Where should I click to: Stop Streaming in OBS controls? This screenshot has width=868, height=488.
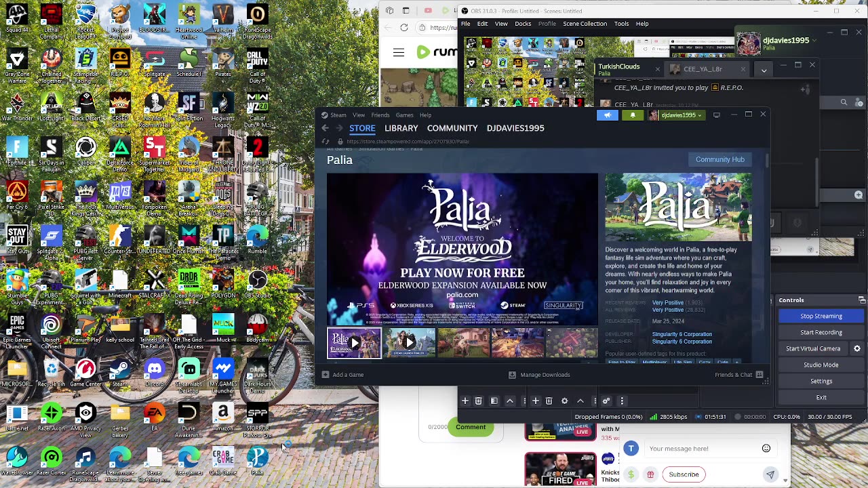pyautogui.click(x=821, y=316)
